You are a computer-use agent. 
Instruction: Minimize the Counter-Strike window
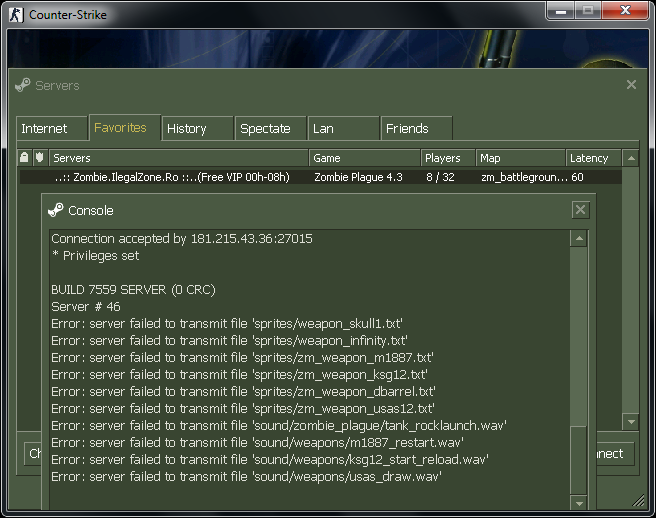click(x=561, y=10)
